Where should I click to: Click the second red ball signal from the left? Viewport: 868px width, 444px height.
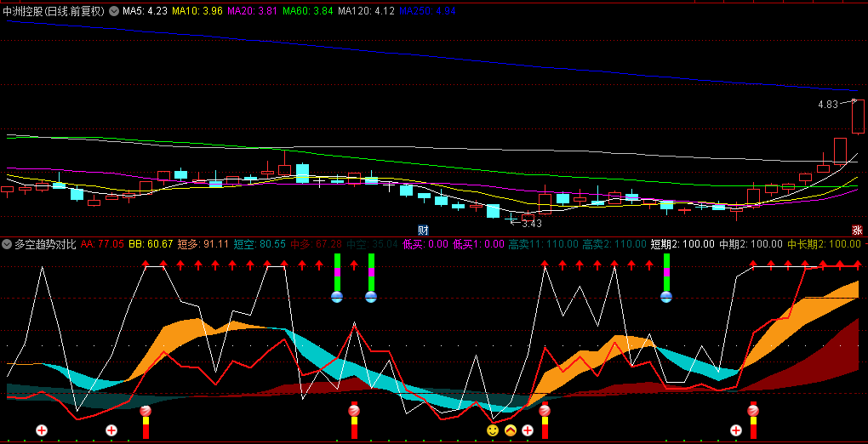tap(354, 411)
